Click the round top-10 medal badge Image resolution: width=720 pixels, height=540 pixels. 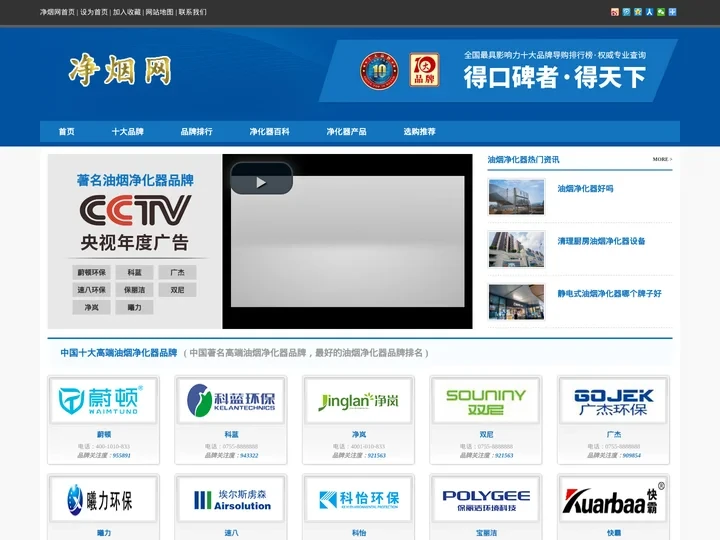[x=379, y=70]
